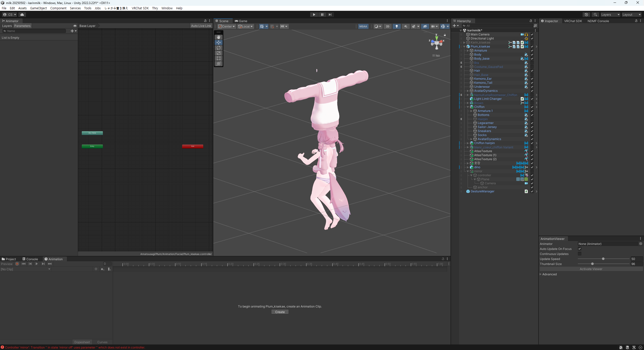The image size is (644, 350).
Task: Click the Create animation clip button
Action: click(x=280, y=312)
